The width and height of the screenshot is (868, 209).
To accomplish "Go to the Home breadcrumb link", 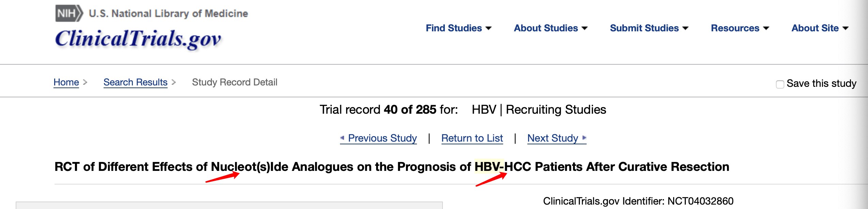I will (66, 82).
